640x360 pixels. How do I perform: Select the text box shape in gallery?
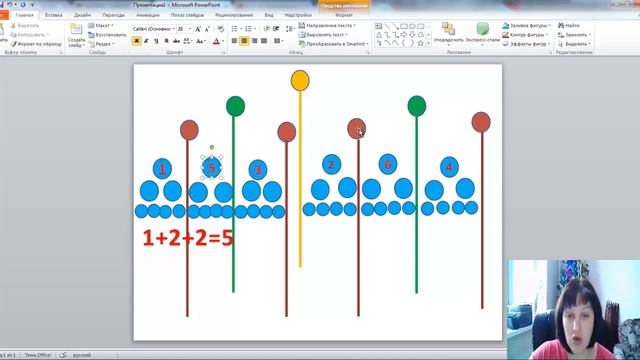[x=378, y=26]
